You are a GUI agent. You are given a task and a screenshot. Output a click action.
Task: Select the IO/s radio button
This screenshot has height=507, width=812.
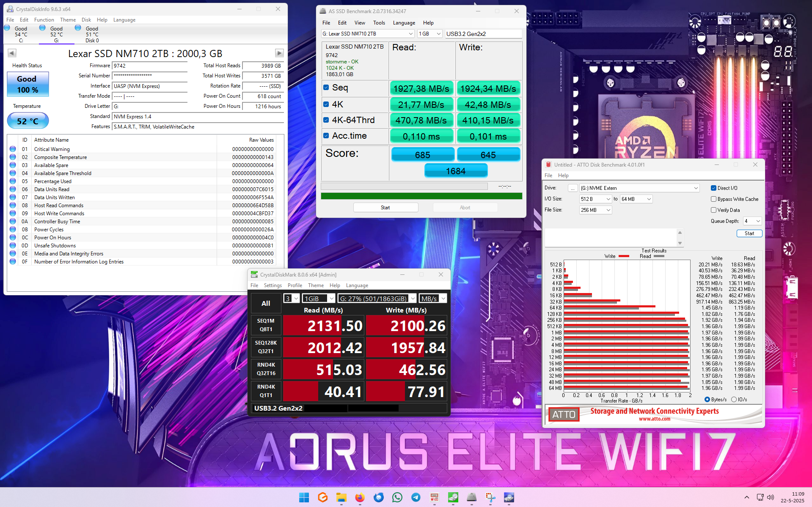click(x=734, y=400)
